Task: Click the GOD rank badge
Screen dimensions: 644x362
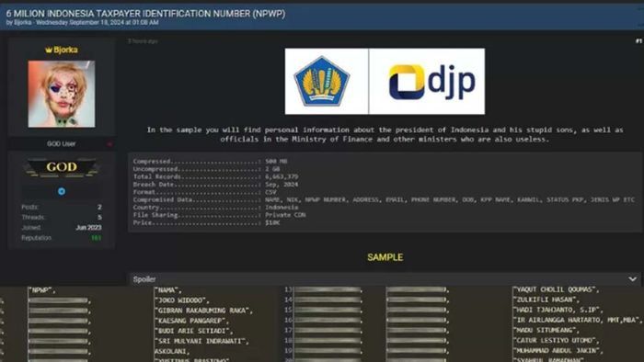Action: click(x=62, y=167)
